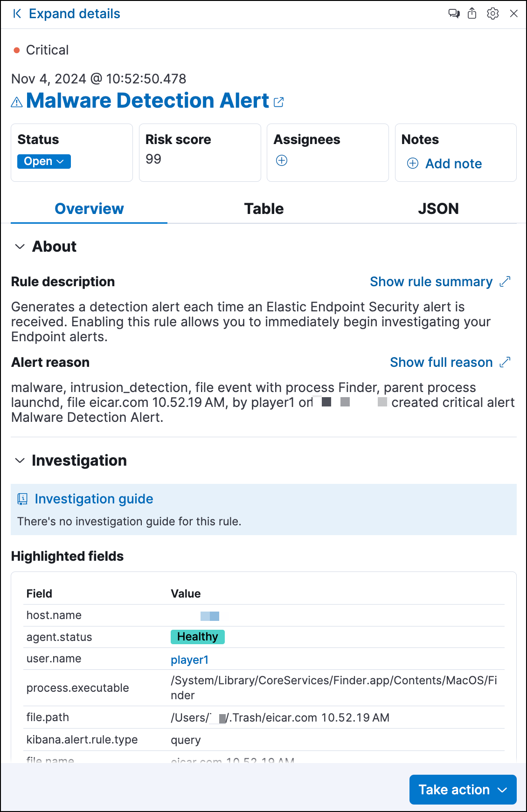Image resolution: width=527 pixels, height=812 pixels.
Task: Click the Expand details link
Action: (x=74, y=14)
